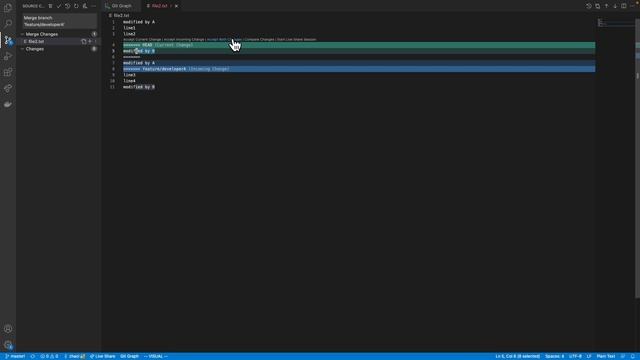Change indentation via Spaces: 4 in status bar
The image size is (640, 360).
click(x=554, y=356)
